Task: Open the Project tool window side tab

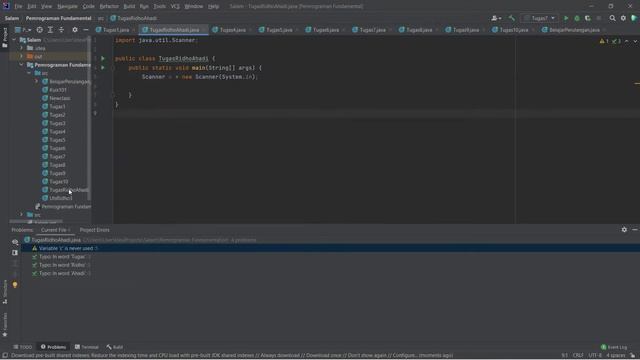Action: [x=4, y=37]
